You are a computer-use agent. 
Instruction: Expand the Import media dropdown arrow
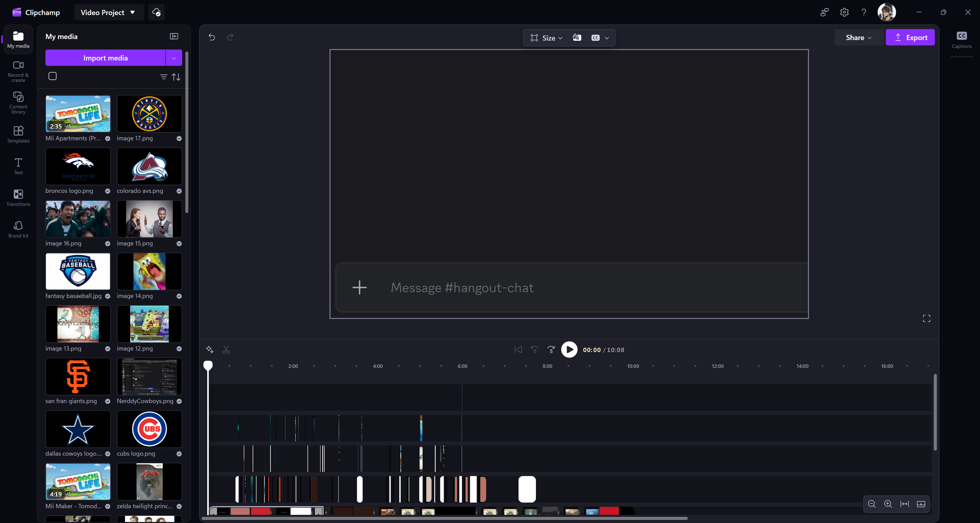[174, 58]
